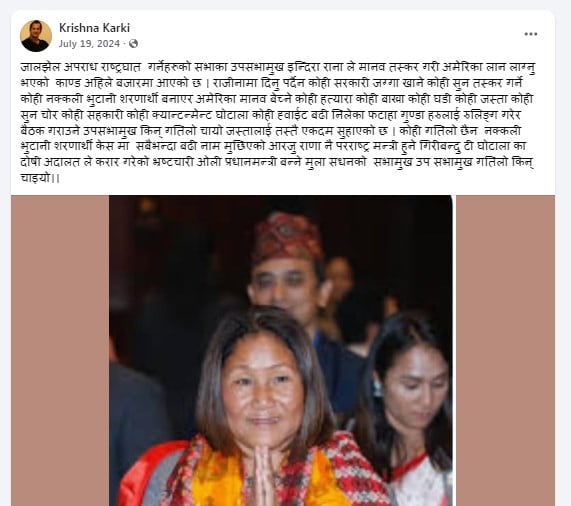Open the July 19, 2024 timestamp link
Screen dimensions: 571x506
click(x=89, y=44)
